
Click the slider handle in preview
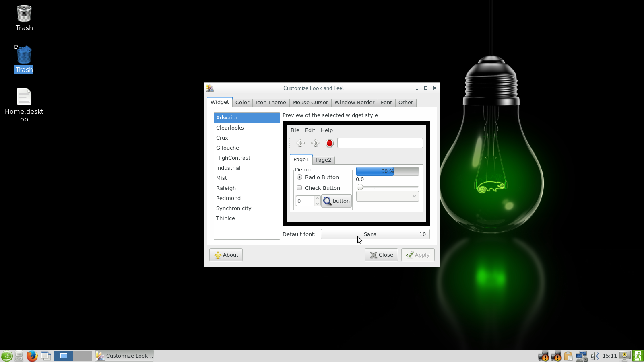coord(360,187)
